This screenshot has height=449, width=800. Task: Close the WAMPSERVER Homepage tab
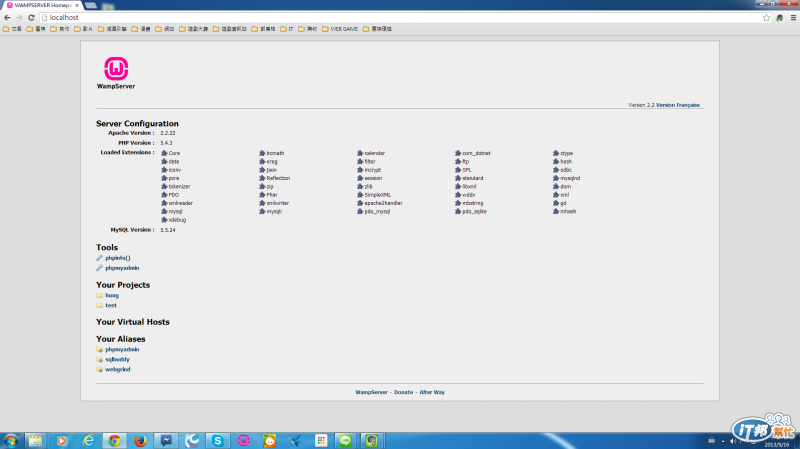click(x=77, y=5)
